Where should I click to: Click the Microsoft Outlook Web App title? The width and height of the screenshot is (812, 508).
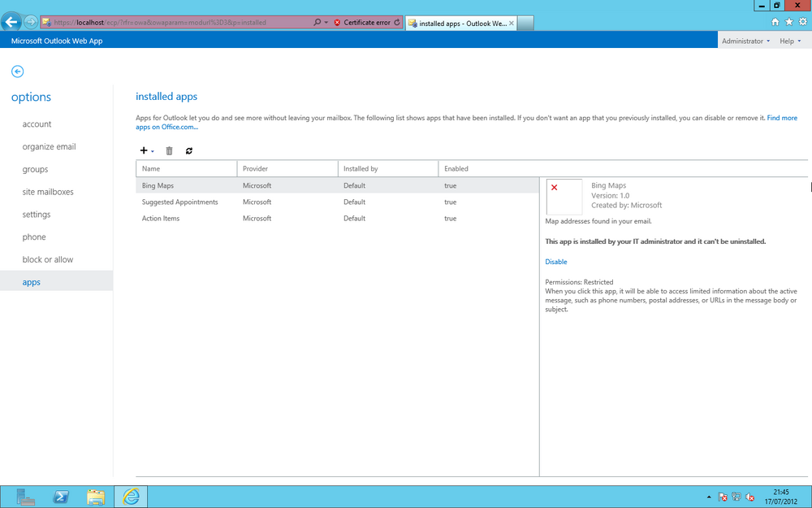[x=57, y=41]
